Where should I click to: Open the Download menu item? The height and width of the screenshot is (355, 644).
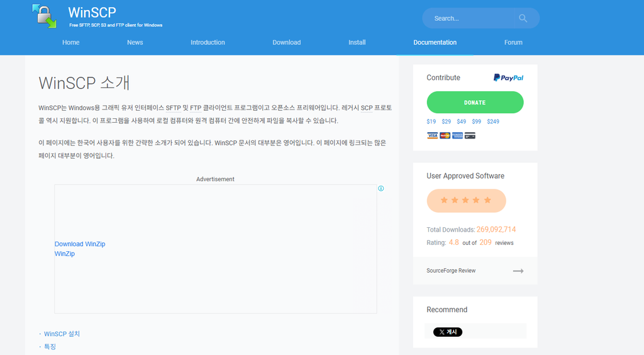[x=287, y=42]
